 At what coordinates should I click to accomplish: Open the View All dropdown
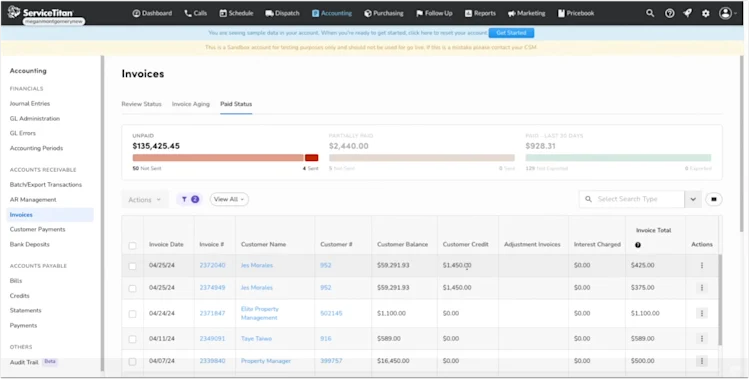[229, 199]
